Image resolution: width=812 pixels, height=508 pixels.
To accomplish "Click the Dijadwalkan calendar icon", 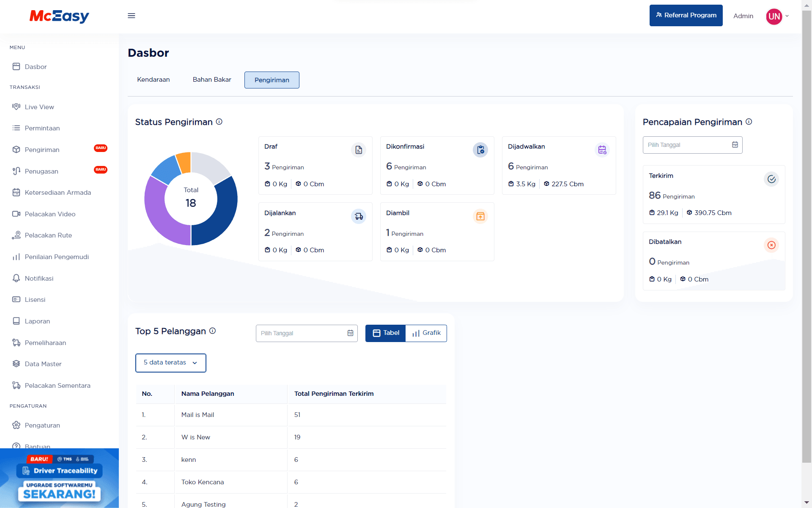I will point(602,150).
